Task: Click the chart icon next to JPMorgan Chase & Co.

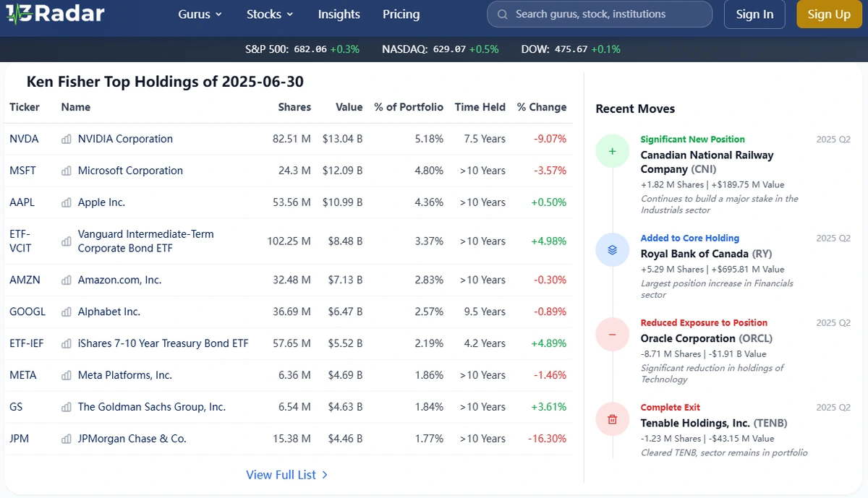Action: click(67, 439)
